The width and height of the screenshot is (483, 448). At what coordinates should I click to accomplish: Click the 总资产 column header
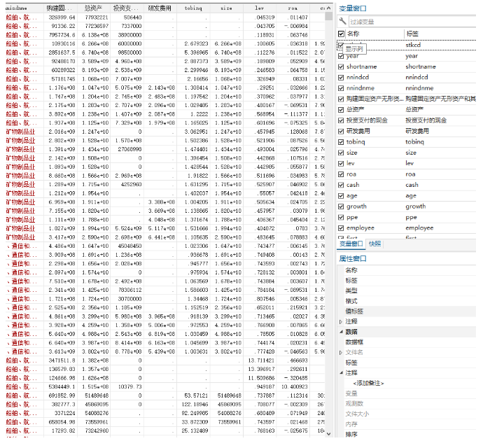[93, 8]
